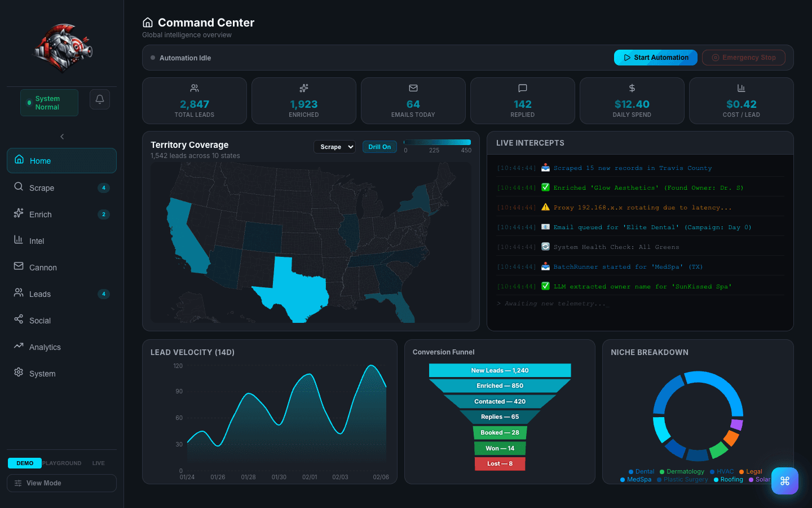The width and height of the screenshot is (812, 508).
Task: Click the '1,542 leads across 10 states' text
Action: point(195,156)
